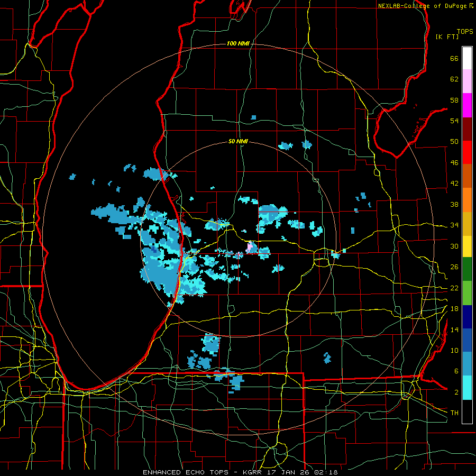Click the navy 18 K FT legend swatch
476x476 pixels.
(467, 317)
